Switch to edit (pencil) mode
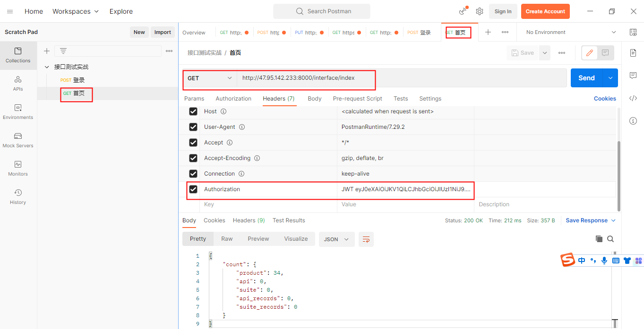The height and width of the screenshot is (329, 644). coord(589,53)
